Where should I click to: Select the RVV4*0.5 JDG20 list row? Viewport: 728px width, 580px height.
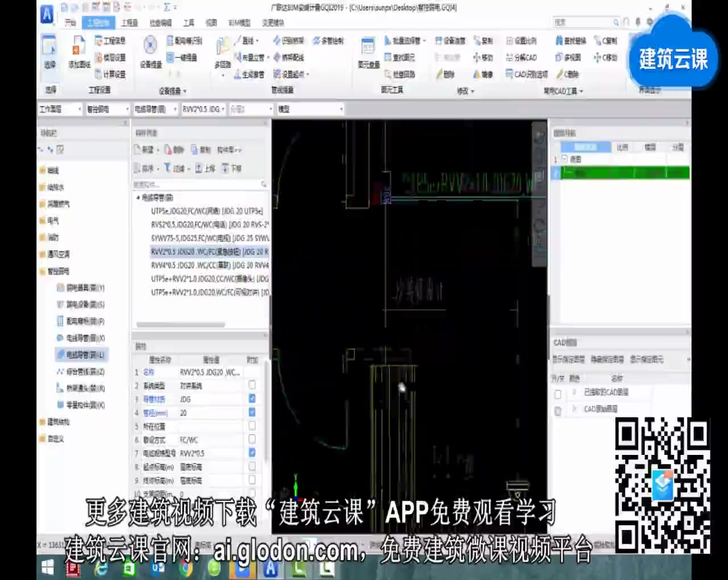coord(209,265)
